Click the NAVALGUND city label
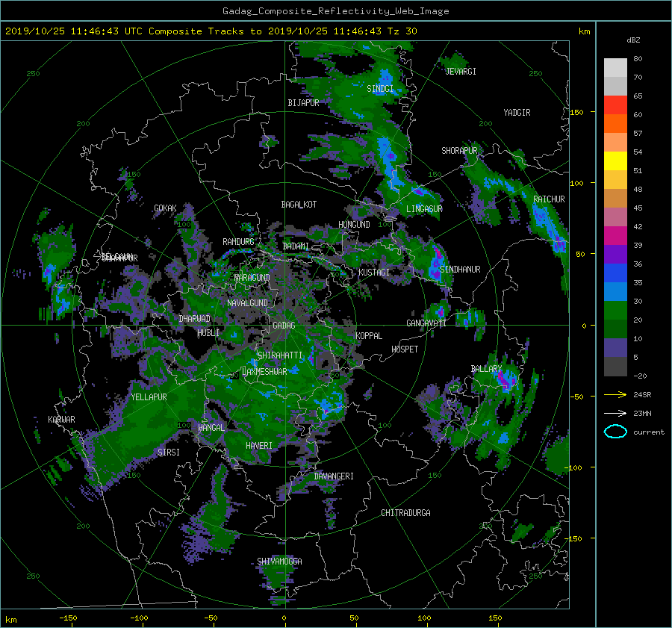Viewport: 672px width, 628px height. pyautogui.click(x=247, y=303)
